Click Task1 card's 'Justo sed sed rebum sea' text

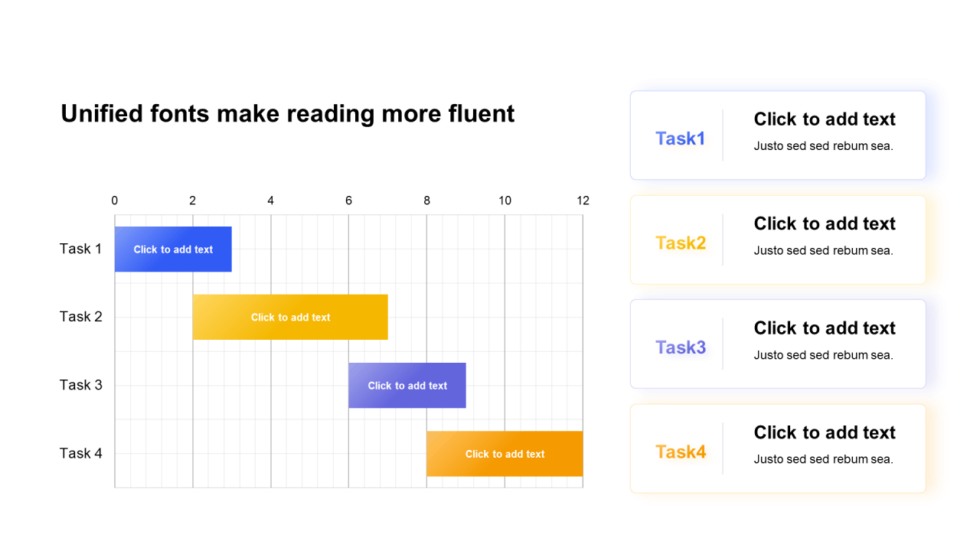(823, 146)
